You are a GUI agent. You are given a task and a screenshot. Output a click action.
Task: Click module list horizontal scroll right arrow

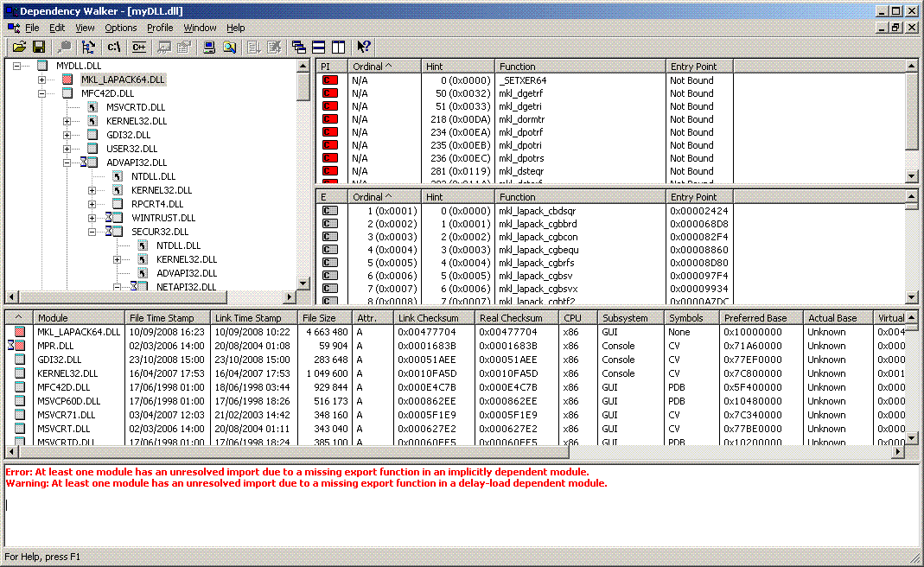[x=898, y=452]
